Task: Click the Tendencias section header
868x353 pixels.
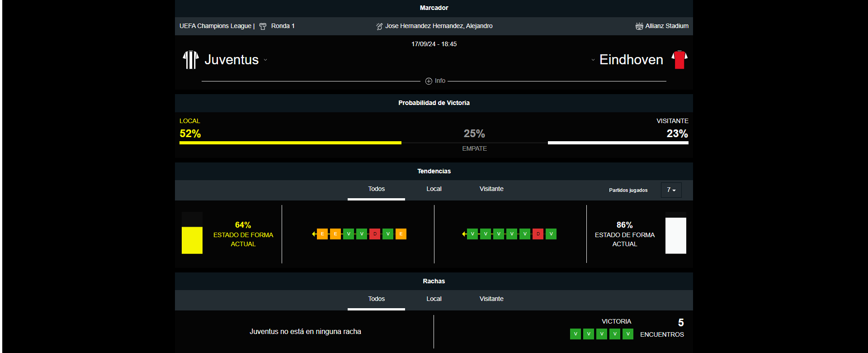Action: pos(434,172)
